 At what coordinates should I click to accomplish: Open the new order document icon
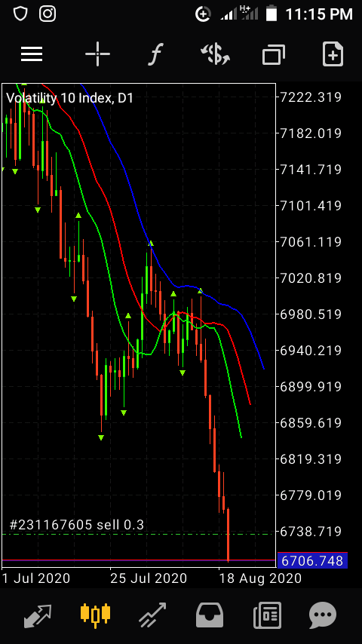(x=333, y=54)
